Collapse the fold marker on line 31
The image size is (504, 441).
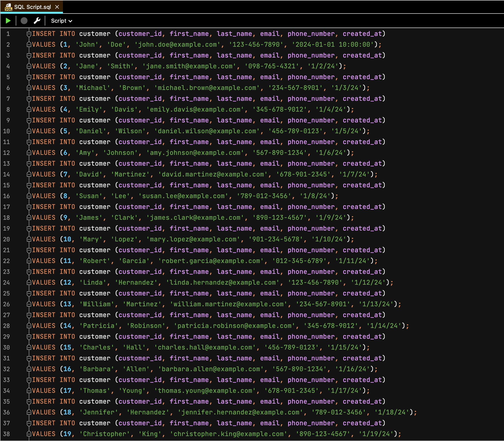point(29,359)
